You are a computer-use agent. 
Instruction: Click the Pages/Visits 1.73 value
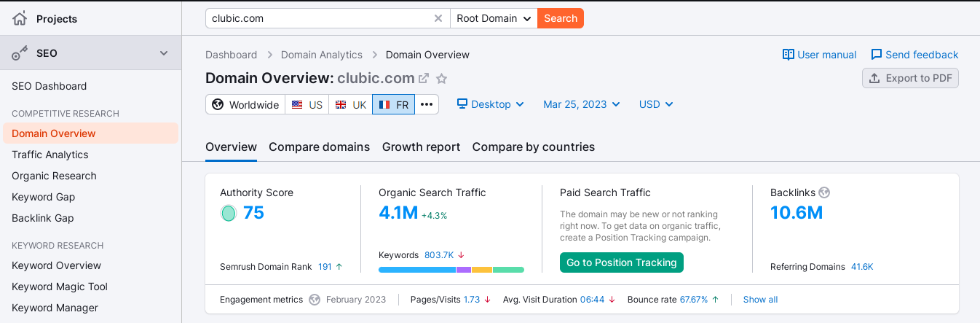pyautogui.click(x=472, y=300)
